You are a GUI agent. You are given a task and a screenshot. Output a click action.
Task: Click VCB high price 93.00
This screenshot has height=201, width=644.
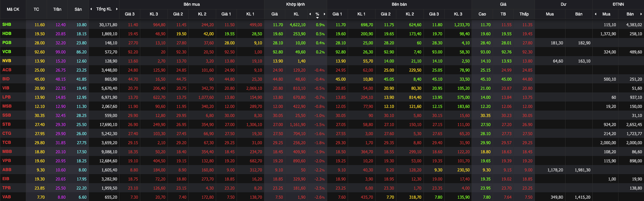485,52
